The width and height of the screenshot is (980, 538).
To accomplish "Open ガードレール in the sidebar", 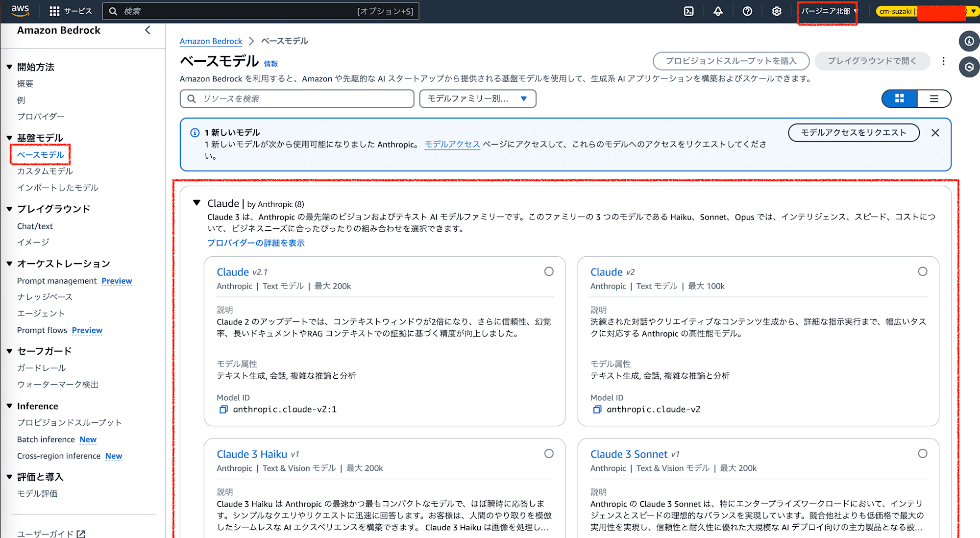I will 41,367.
